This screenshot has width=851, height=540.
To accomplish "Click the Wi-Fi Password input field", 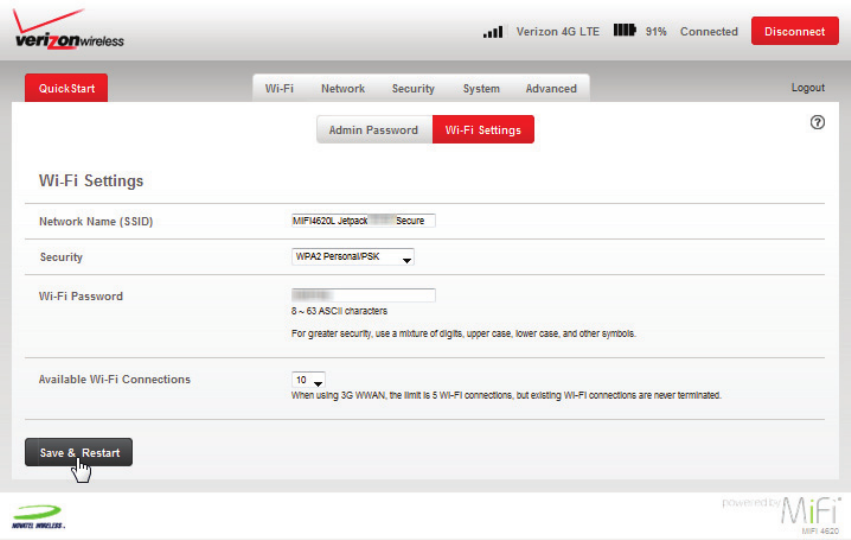I will coord(363,295).
